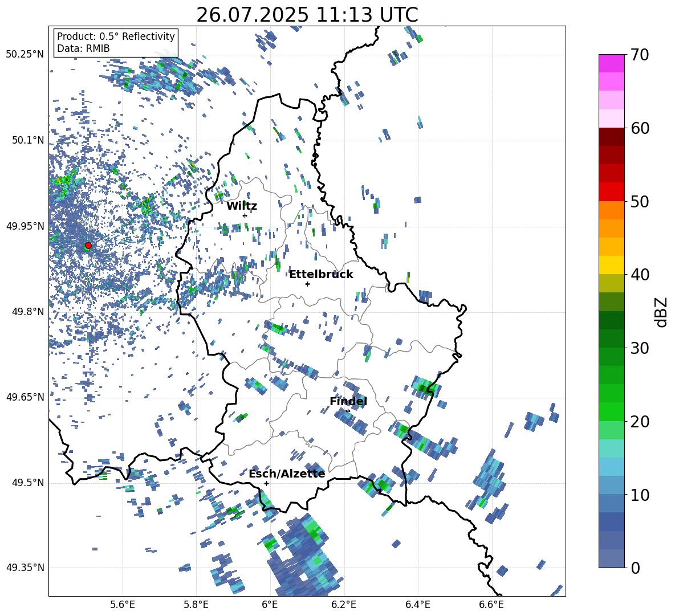Click the 6.6°E longitude tick label
675x616 pixels.
tap(491, 605)
